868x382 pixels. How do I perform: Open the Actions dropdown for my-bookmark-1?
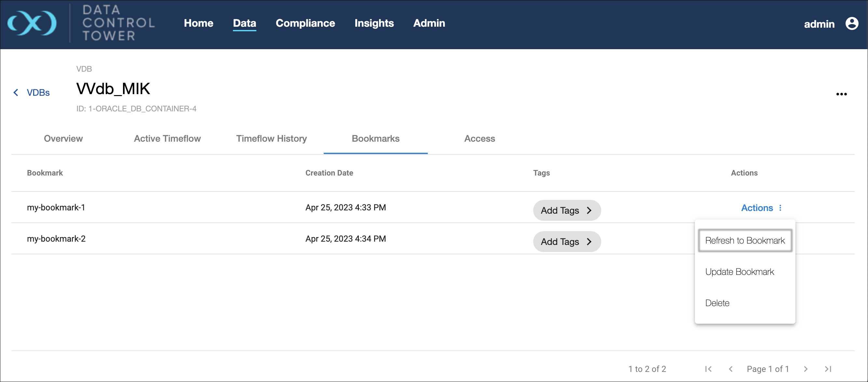tap(757, 208)
